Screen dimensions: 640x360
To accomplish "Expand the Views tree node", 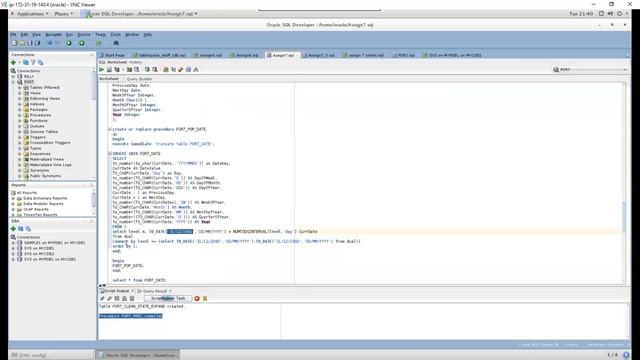I will (20, 93).
